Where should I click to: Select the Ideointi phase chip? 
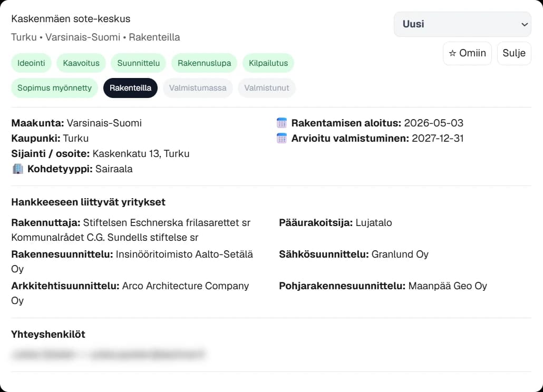coord(31,63)
